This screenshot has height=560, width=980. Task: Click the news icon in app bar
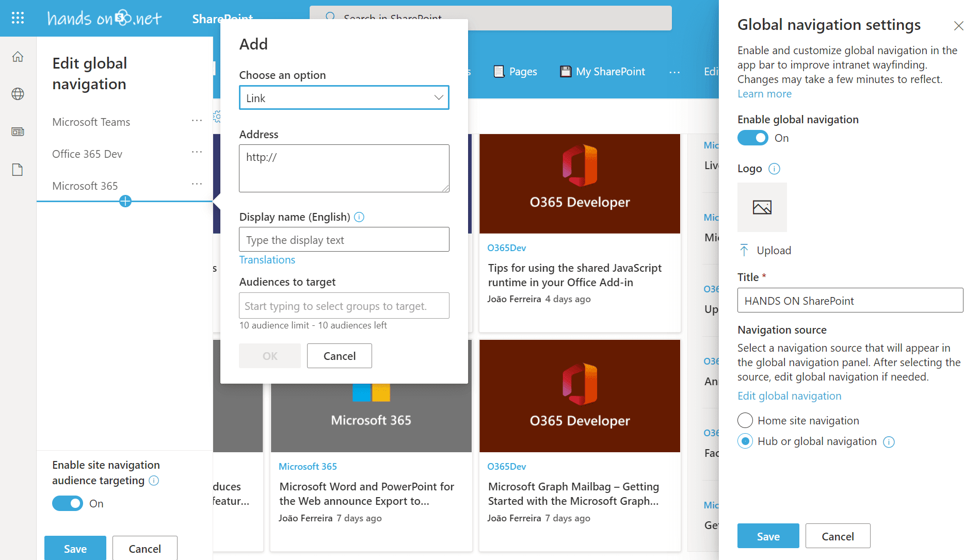point(18,132)
